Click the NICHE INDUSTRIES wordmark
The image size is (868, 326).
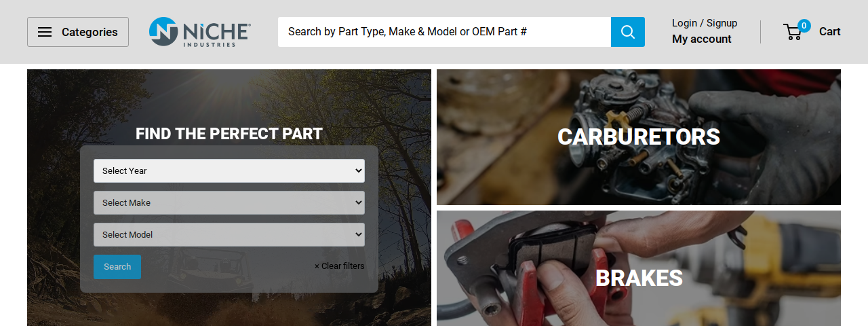[x=216, y=34]
